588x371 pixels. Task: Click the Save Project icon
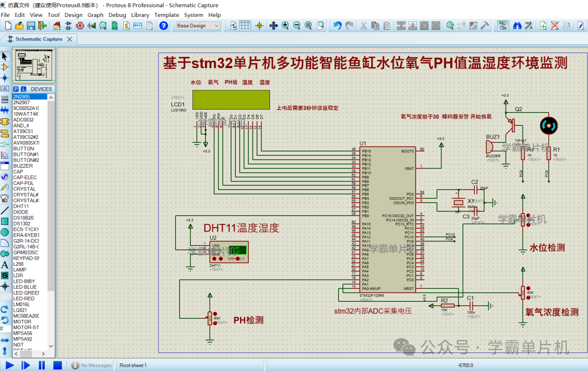click(x=30, y=26)
